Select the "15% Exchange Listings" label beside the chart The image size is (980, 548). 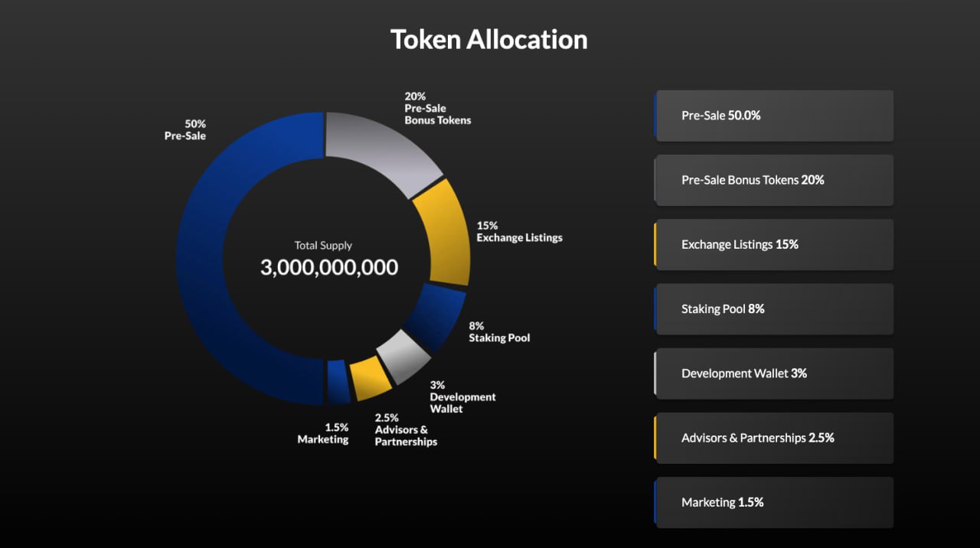pyautogui.click(x=519, y=231)
